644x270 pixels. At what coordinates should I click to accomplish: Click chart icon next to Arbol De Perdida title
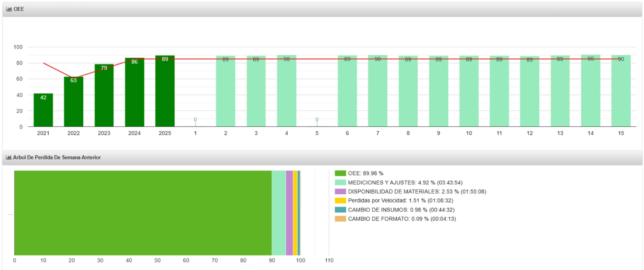point(9,158)
